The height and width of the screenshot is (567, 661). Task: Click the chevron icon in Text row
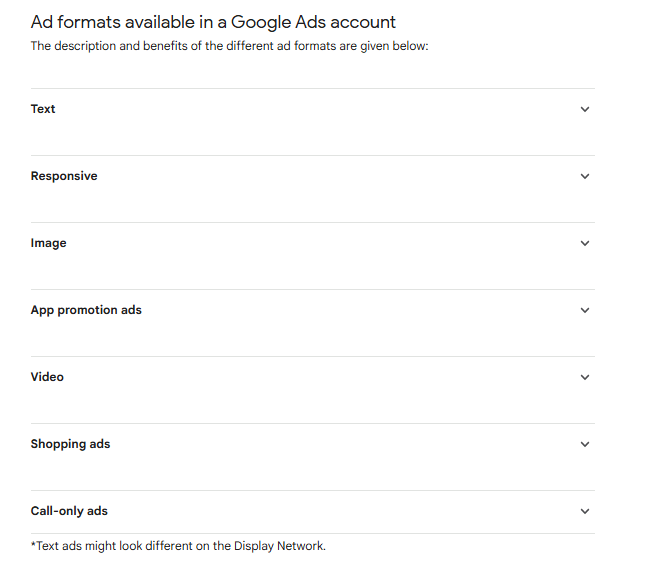tap(585, 109)
